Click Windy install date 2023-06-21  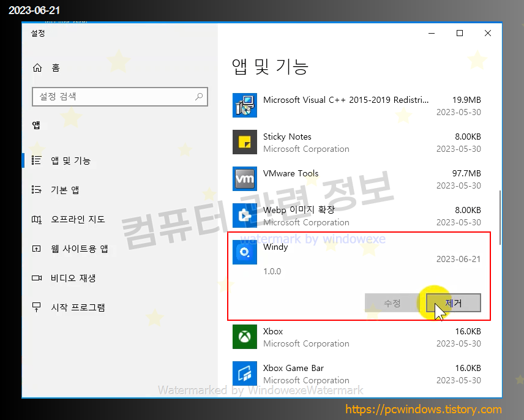click(x=458, y=259)
